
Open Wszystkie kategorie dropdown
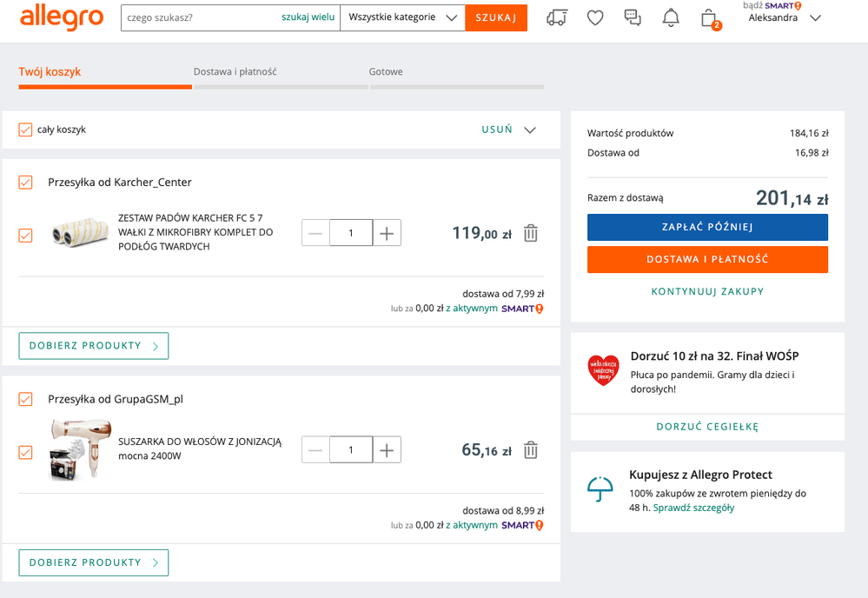pyautogui.click(x=403, y=17)
